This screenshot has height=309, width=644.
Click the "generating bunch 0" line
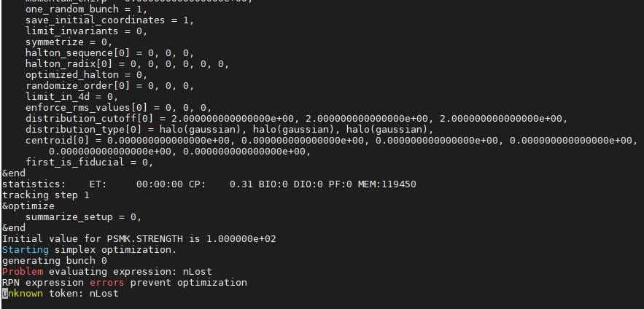point(54,260)
